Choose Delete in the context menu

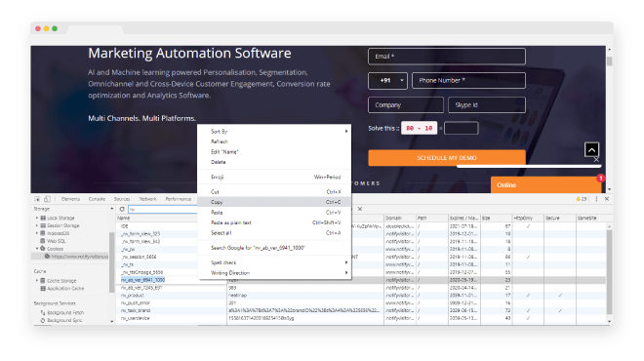click(x=275, y=162)
